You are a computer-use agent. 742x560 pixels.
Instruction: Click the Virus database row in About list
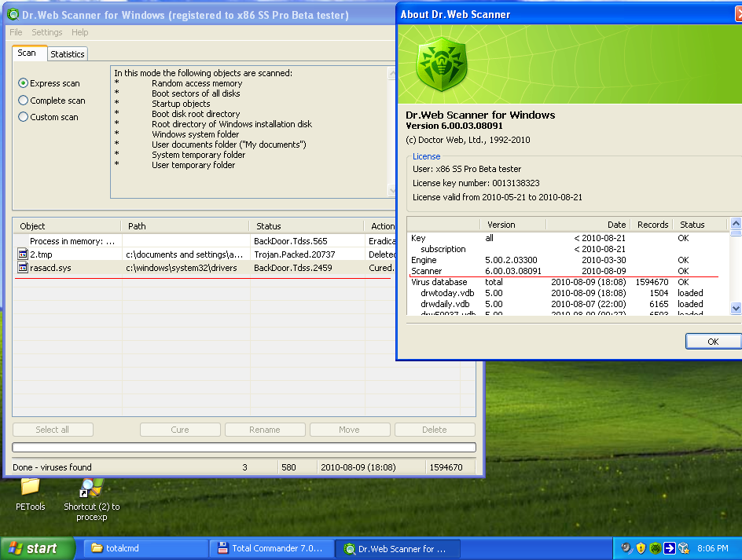tap(567, 282)
